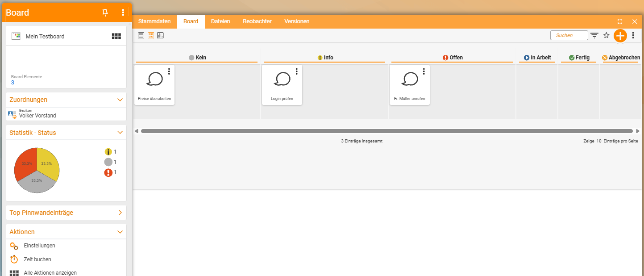Click the gray Kein status legend icon

108,162
